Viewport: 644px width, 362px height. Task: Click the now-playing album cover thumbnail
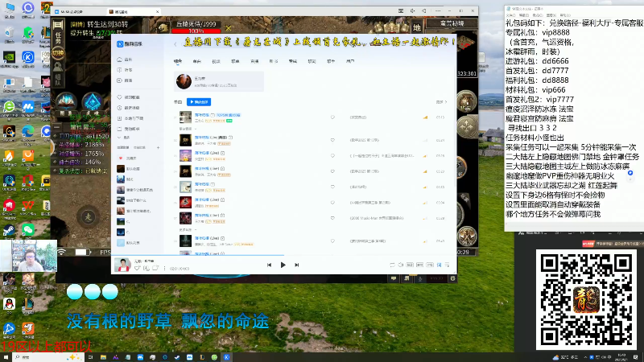tap(122, 265)
